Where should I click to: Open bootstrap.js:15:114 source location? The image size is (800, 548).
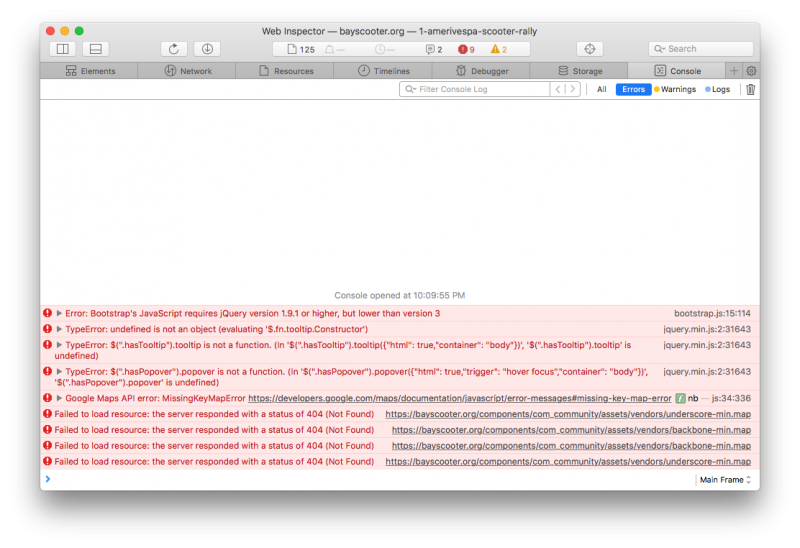[x=712, y=313]
